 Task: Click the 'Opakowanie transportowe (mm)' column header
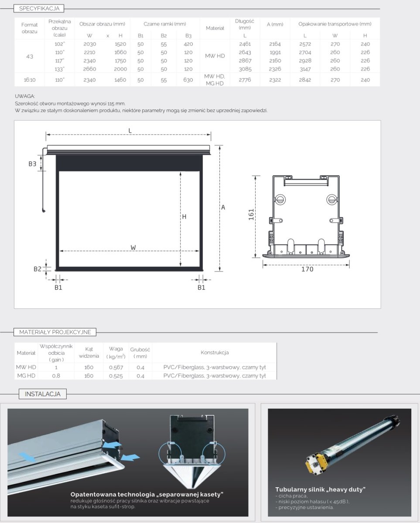click(x=335, y=24)
